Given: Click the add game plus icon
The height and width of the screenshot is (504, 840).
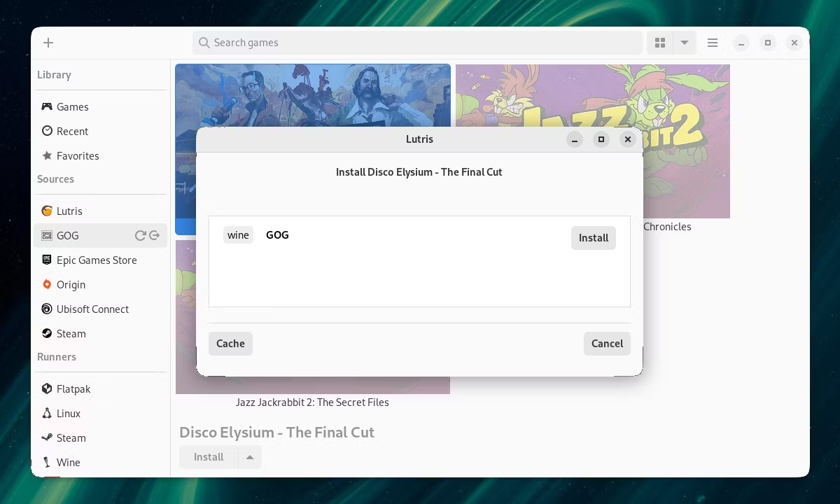Looking at the screenshot, I should (48, 43).
